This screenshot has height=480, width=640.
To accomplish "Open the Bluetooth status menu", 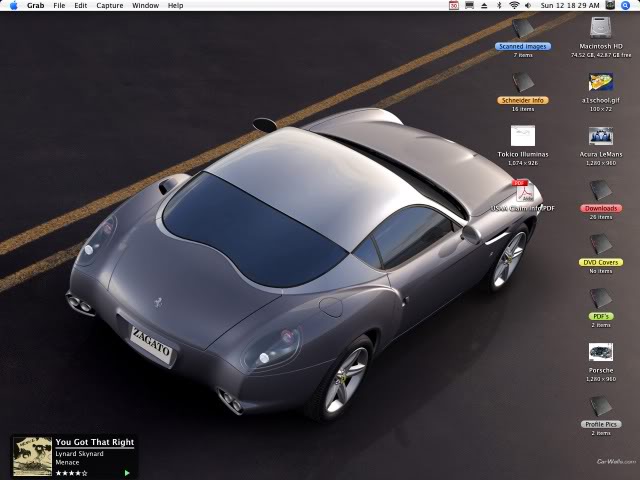I will [x=499, y=5].
